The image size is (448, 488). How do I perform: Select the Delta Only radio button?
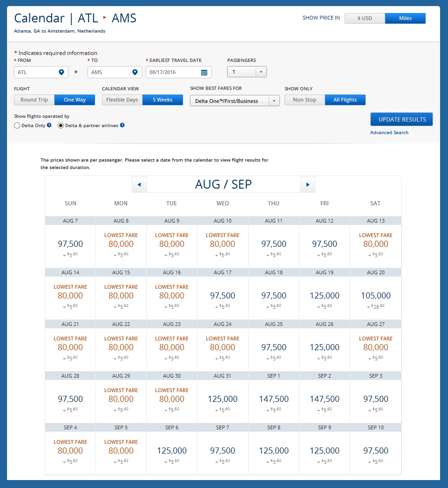tap(17, 126)
